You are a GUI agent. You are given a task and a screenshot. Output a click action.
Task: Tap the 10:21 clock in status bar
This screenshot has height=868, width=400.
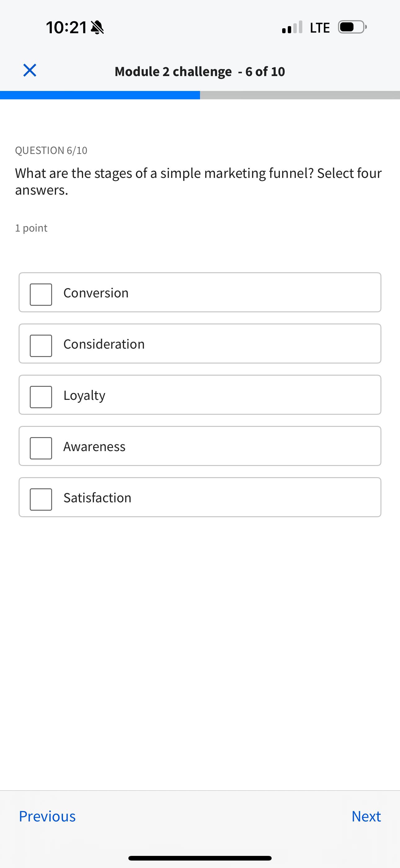[x=66, y=28]
